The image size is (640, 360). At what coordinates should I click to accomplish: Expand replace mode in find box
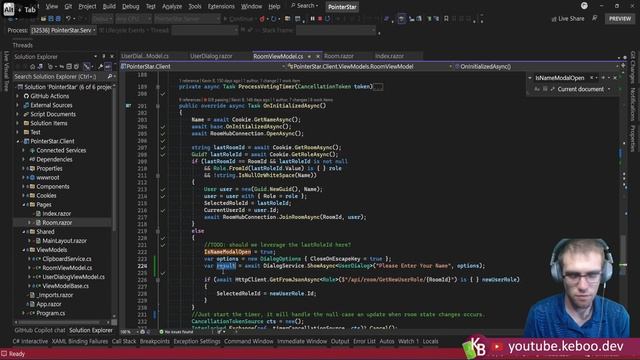point(530,78)
